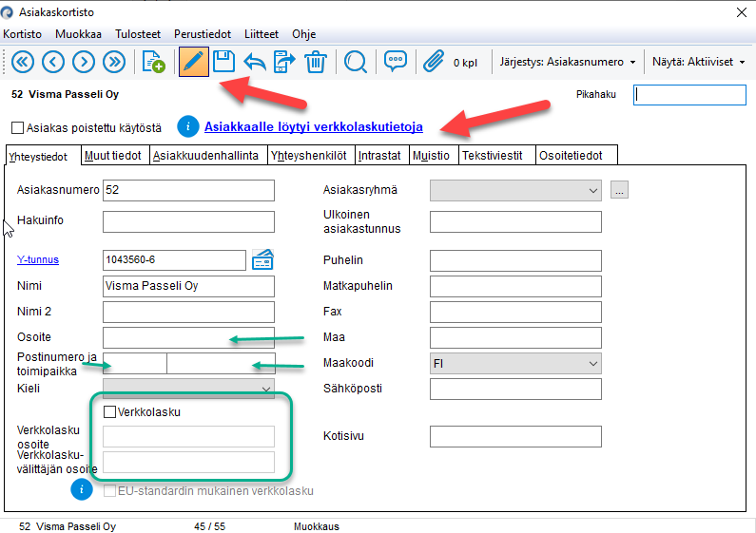Undo changes with the back arrow icon
Viewport: 756px width, 533px height.
(x=255, y=62)
